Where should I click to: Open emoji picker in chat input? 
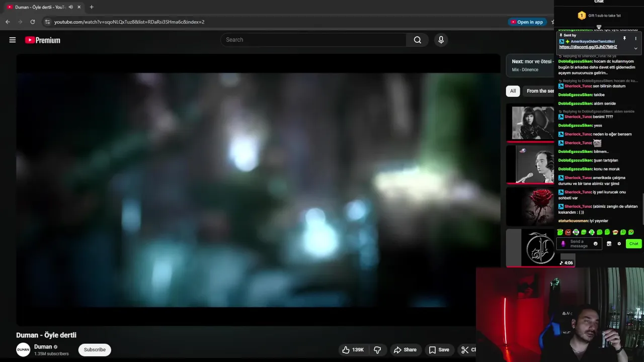(595, 244)
